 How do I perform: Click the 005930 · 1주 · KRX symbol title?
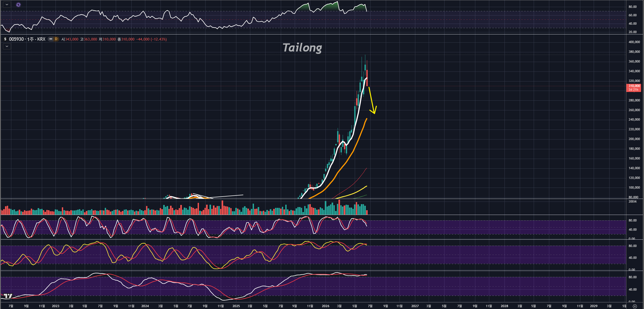[x=27, y=39]
